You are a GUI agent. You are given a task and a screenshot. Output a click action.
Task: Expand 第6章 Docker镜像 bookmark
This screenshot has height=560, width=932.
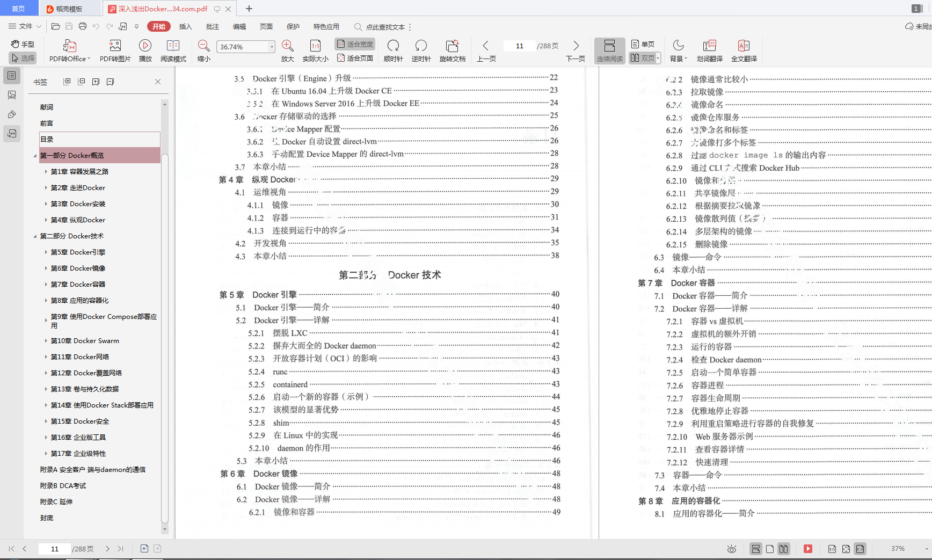pos(46,268)
